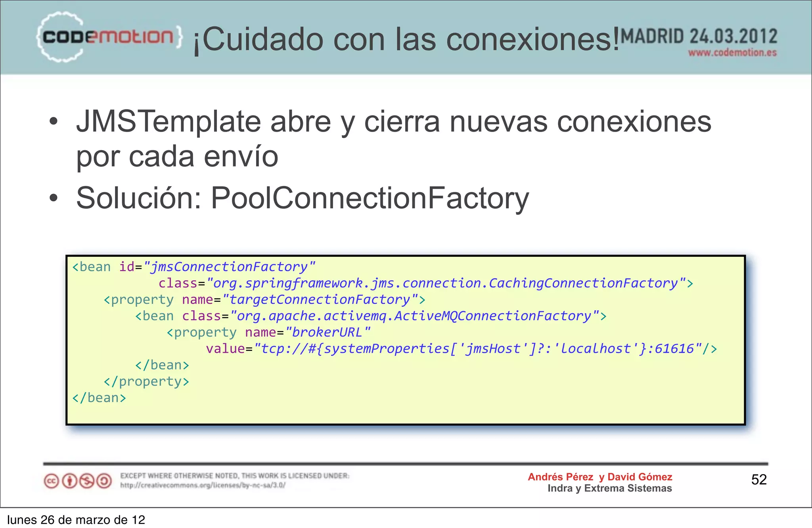Click the ActiveMQConnectionFactory bean line
The width and height of the screenshot is (812, 528).
click(371, 316)
